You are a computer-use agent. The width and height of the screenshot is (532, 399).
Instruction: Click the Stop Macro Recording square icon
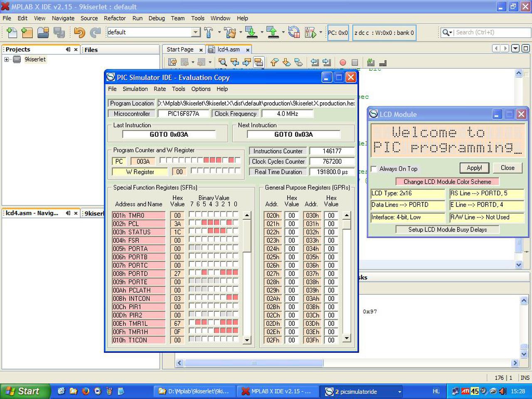click(x=355, y=62)
